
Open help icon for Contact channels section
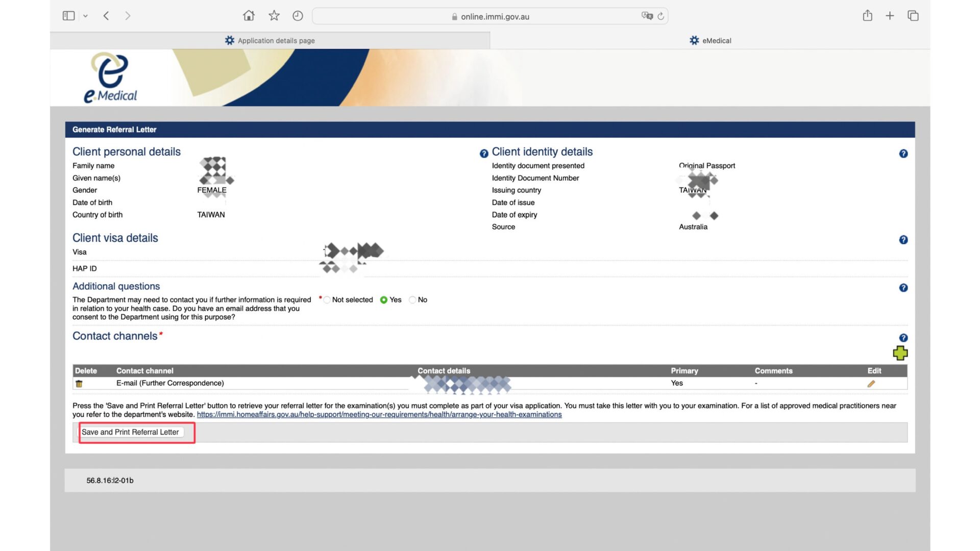903,338
